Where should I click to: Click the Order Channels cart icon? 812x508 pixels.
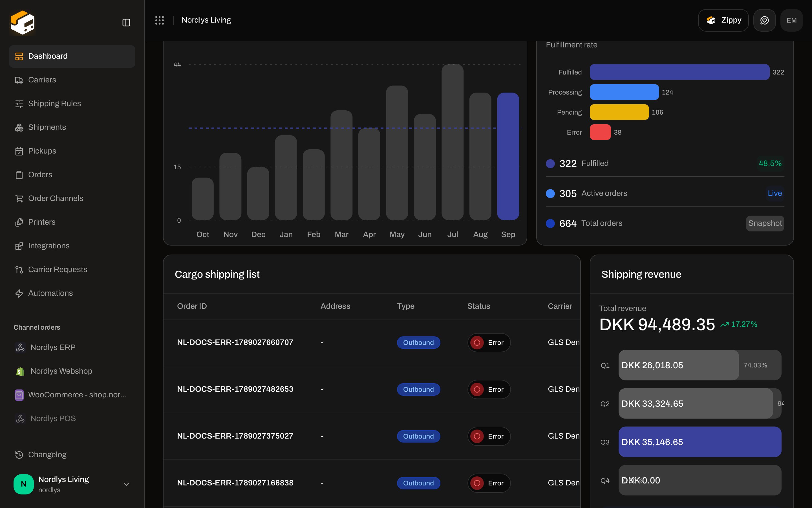19,199
